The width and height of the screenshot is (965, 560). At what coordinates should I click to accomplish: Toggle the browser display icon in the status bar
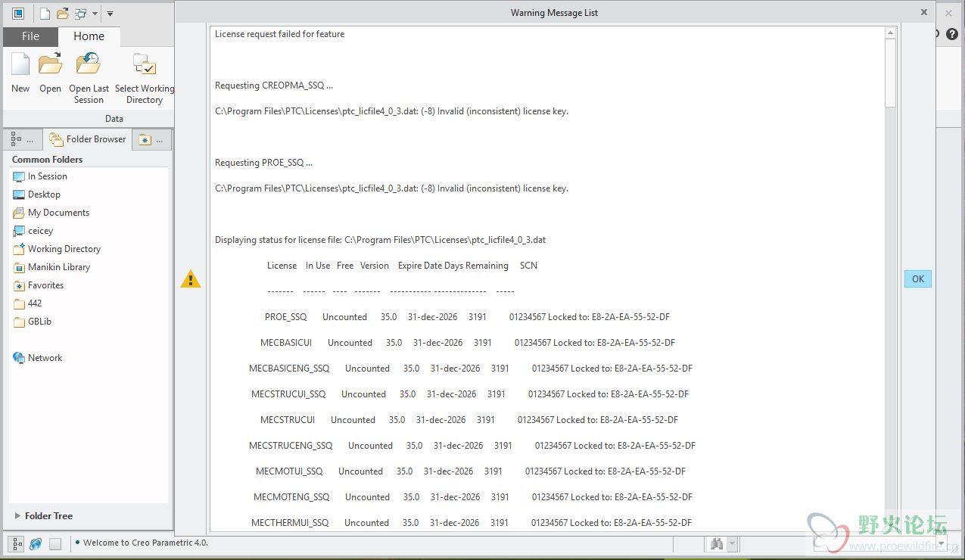[36, 543]
